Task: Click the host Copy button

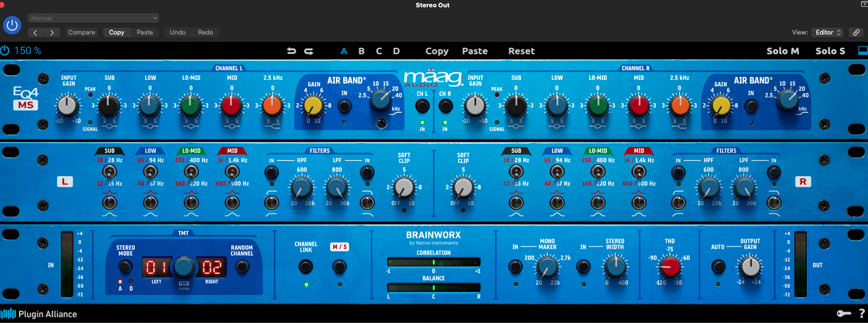Action: pos(116,33)
